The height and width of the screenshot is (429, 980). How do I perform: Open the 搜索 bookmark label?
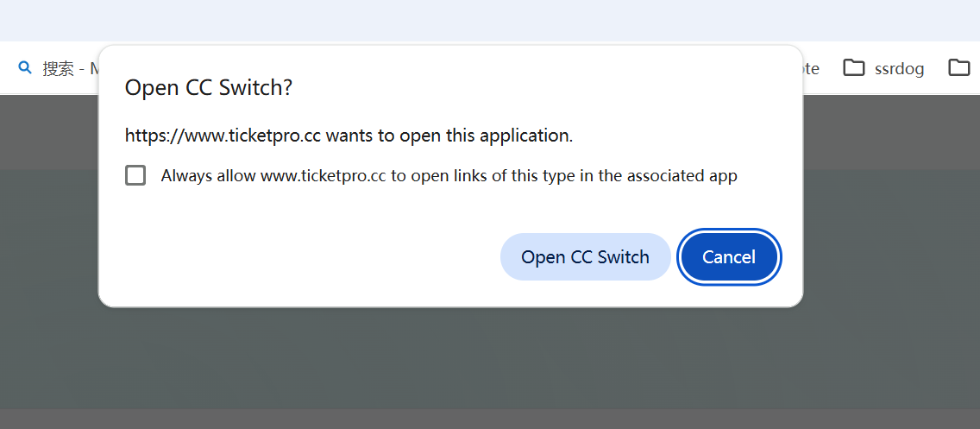click(59, 68)
